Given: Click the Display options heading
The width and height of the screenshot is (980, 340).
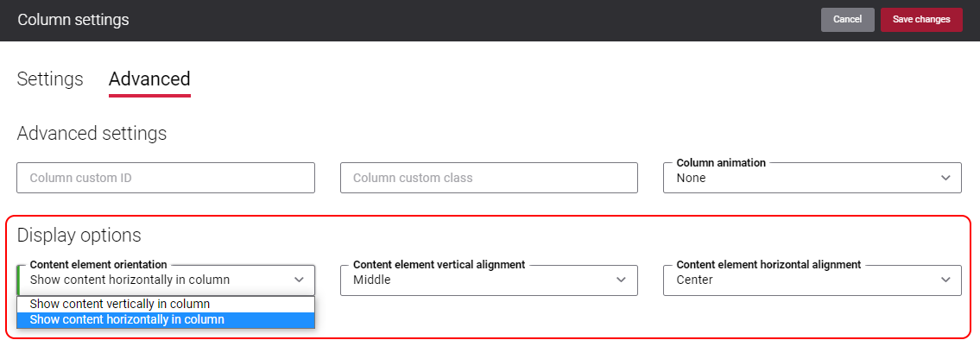Looking at the screenshot, I should [x=79, y=236].
